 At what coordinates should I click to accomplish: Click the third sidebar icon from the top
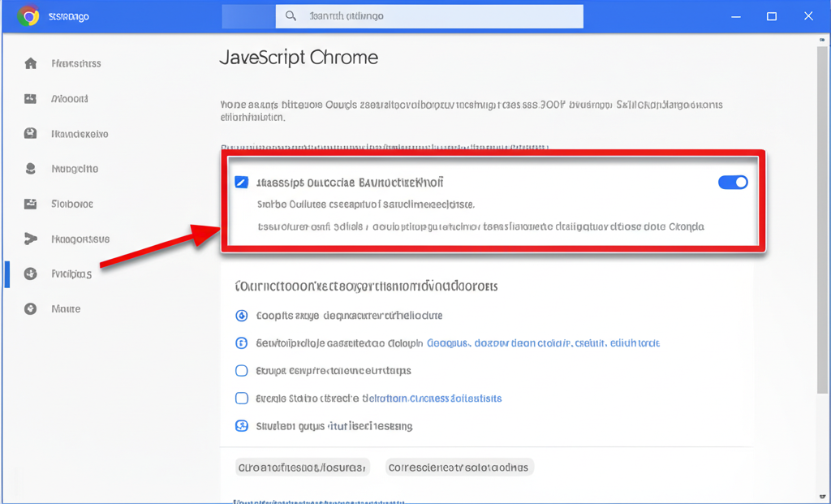[x=31, y=134]
